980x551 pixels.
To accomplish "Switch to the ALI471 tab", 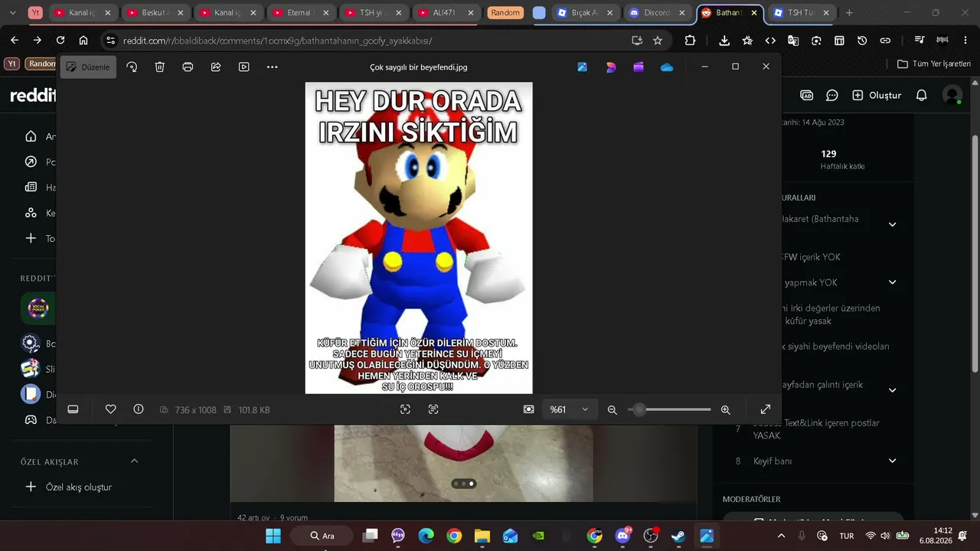I will coord(446,13).
